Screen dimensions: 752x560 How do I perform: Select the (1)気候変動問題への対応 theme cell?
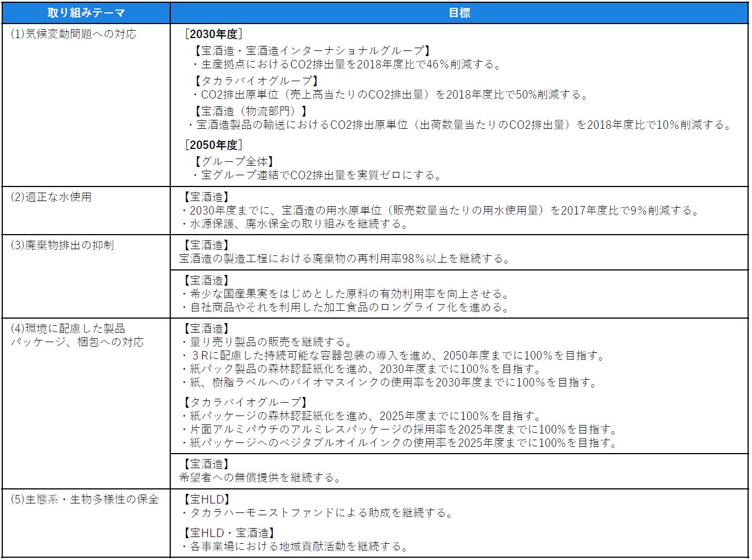(x=86, y=105)
